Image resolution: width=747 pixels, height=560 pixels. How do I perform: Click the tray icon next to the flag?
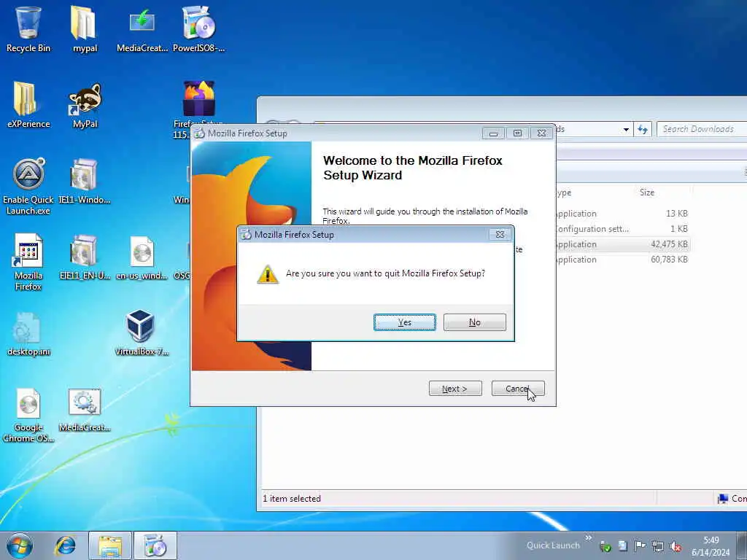pyautogui.click(x=623, y=546)
